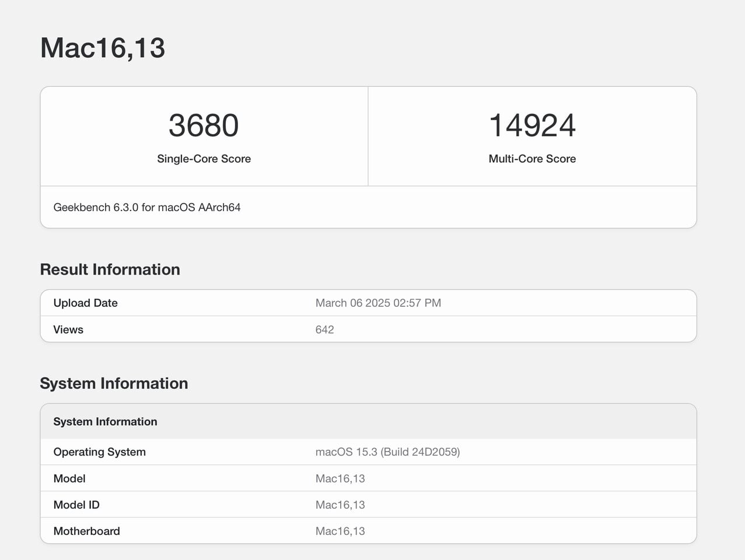Click the Motherboard row
The width and height of the screenshot is (745, 560).
(86, 531)
